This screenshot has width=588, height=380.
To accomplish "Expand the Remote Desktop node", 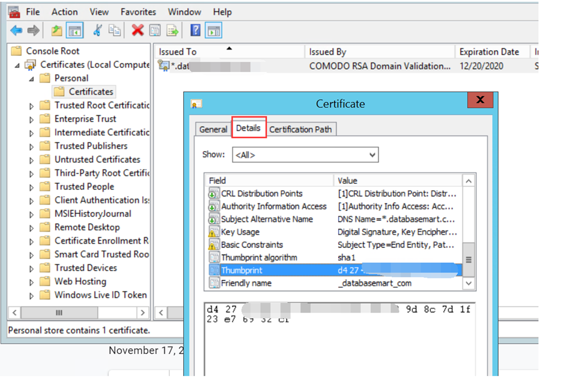I will pos(32,228).
